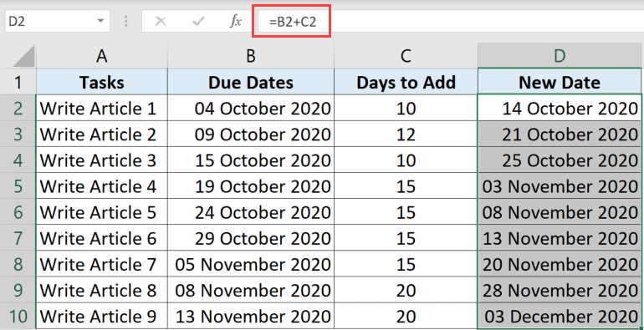
Task: Click the Write Article 6 cell
Action: pyautogui.click(x=102, y=238)
